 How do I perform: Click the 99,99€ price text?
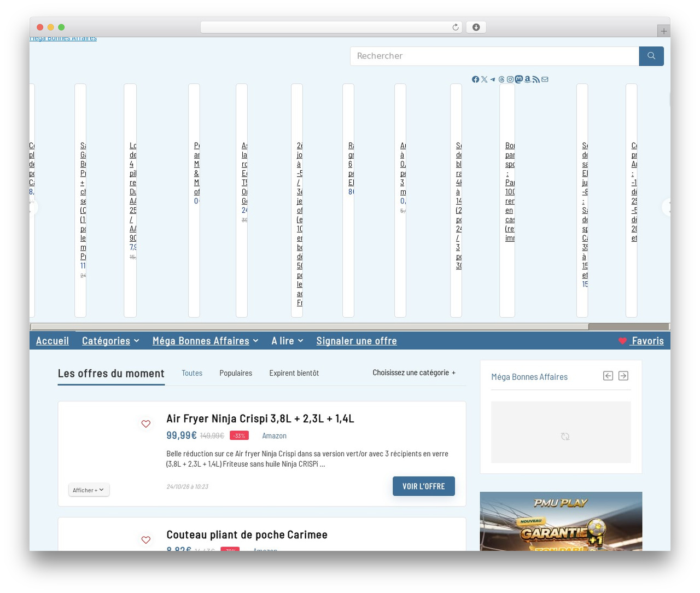click(182, 435)
